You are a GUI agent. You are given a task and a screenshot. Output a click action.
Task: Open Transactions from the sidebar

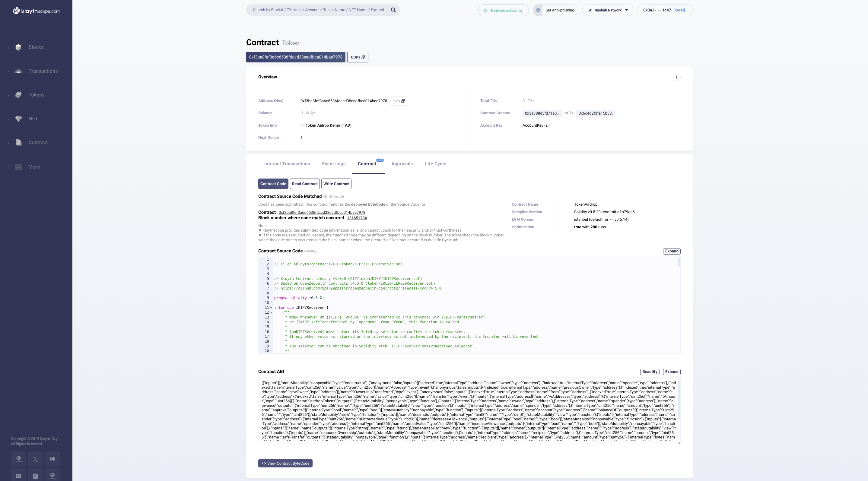tap(18, 71)
